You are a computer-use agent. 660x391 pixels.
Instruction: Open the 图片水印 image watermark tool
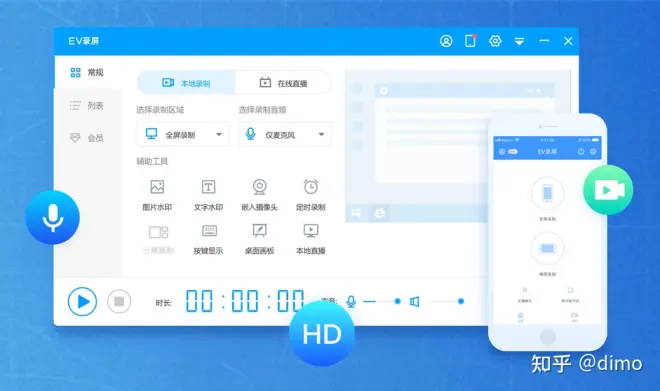pos(157,195)
